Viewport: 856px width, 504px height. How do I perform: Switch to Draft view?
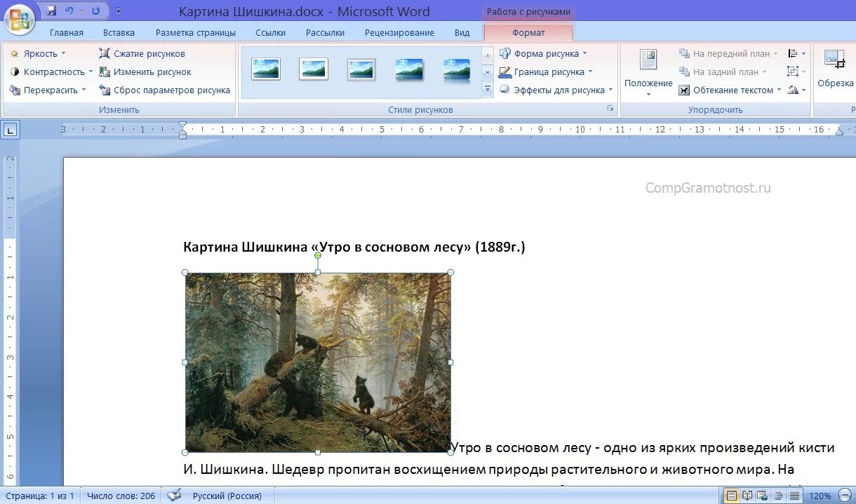point(793,496)
